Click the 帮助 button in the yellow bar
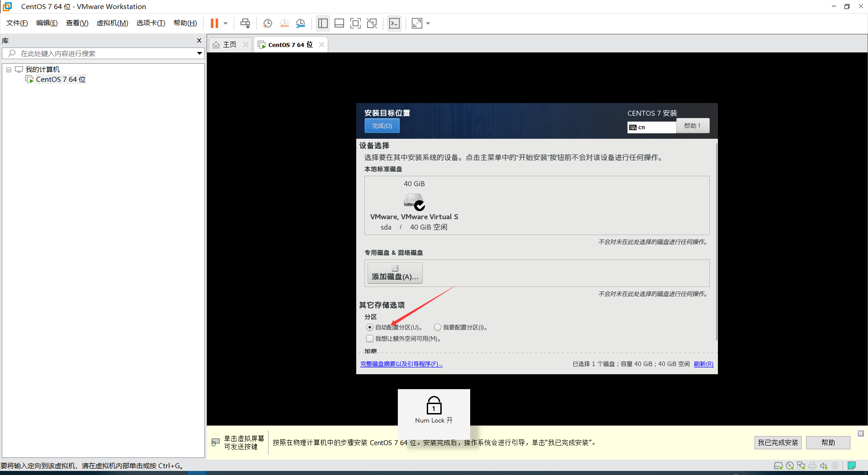868x475 pixels. pos(828,442)
